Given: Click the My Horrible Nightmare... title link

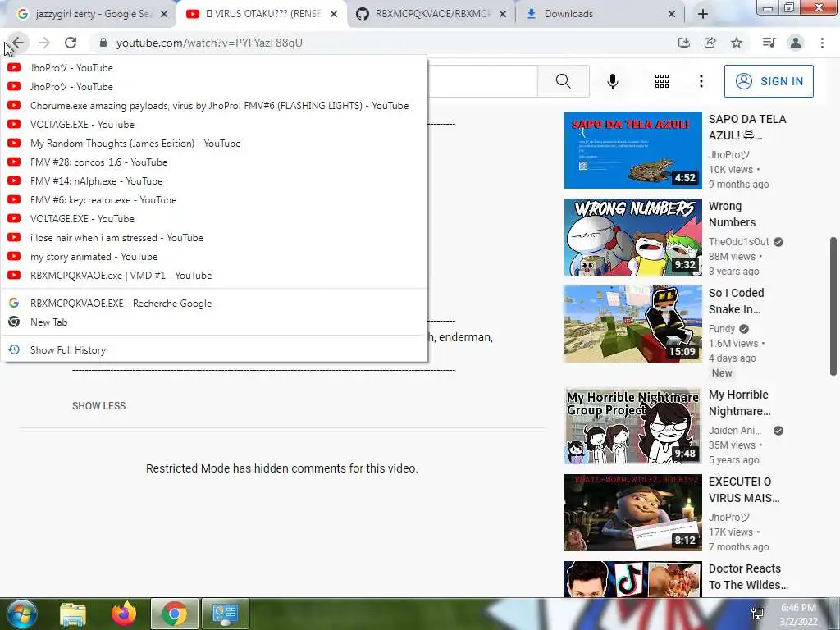Looking at the screenshot, I should coord(739,403).
